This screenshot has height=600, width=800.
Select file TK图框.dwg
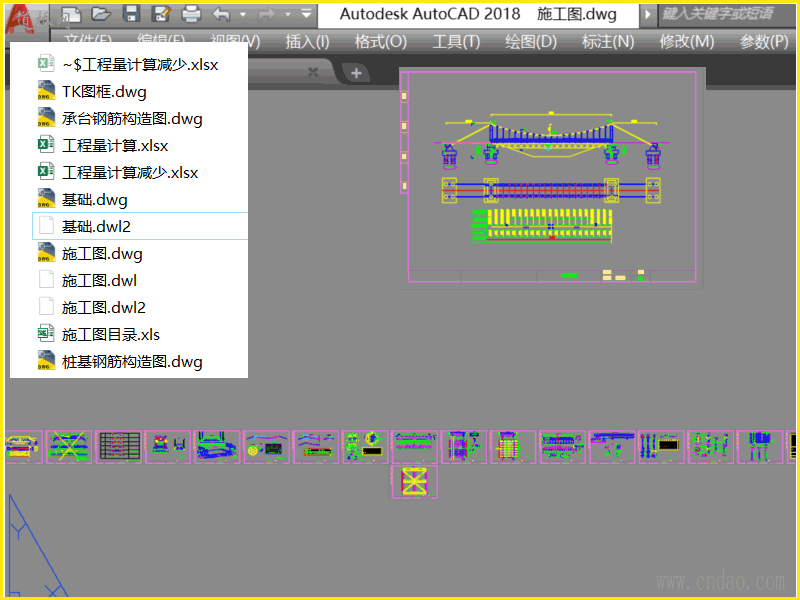coord(140,91)
